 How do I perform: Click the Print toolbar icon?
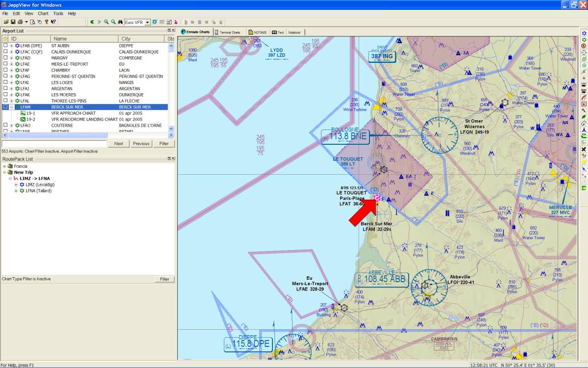click(20, 22)
